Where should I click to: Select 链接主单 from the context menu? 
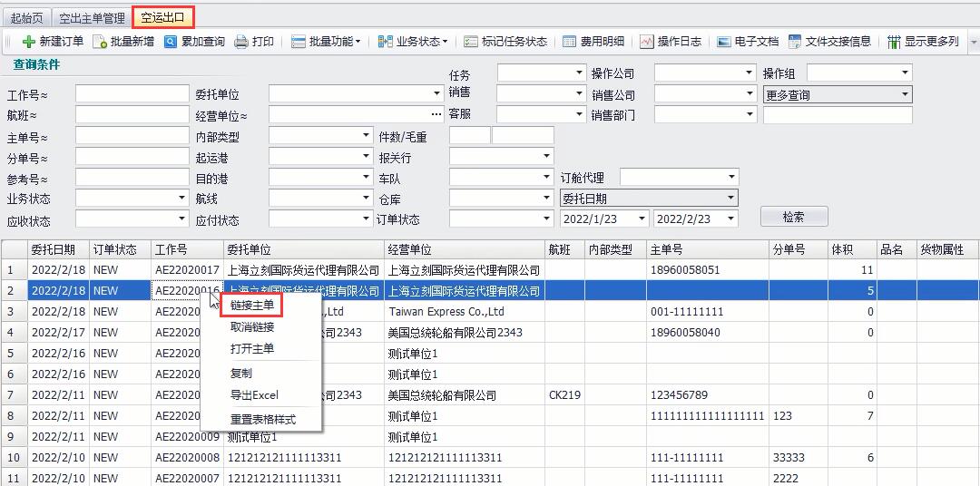coord(252,306)
